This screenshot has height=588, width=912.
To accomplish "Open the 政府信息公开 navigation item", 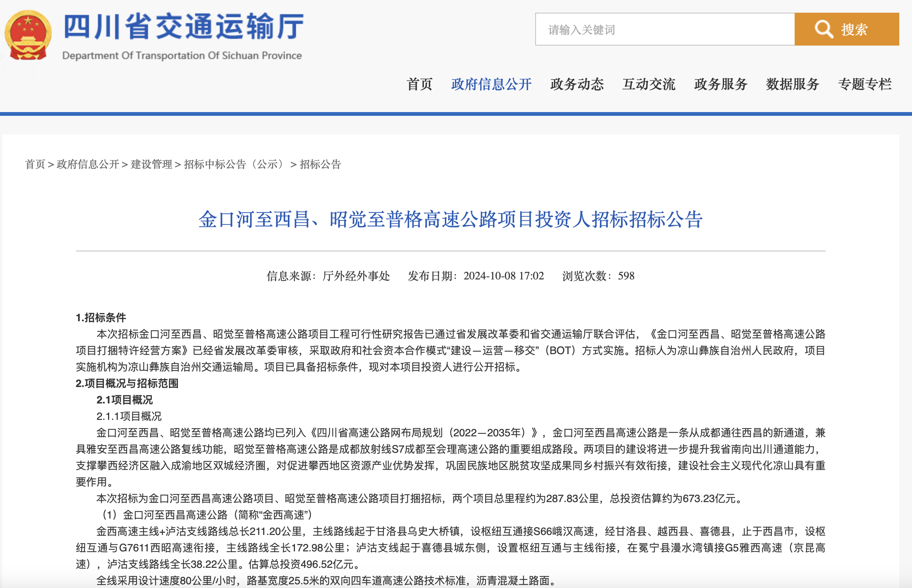I will (491, 84).
